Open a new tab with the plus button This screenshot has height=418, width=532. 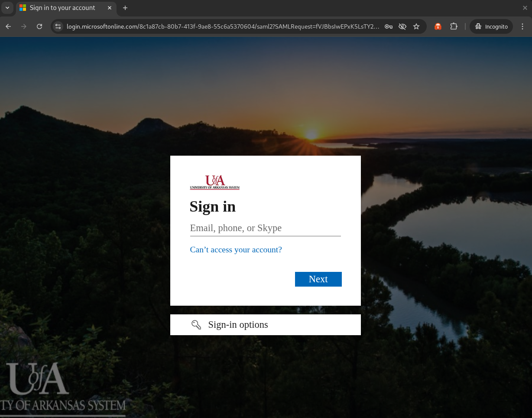pos(125,8)
